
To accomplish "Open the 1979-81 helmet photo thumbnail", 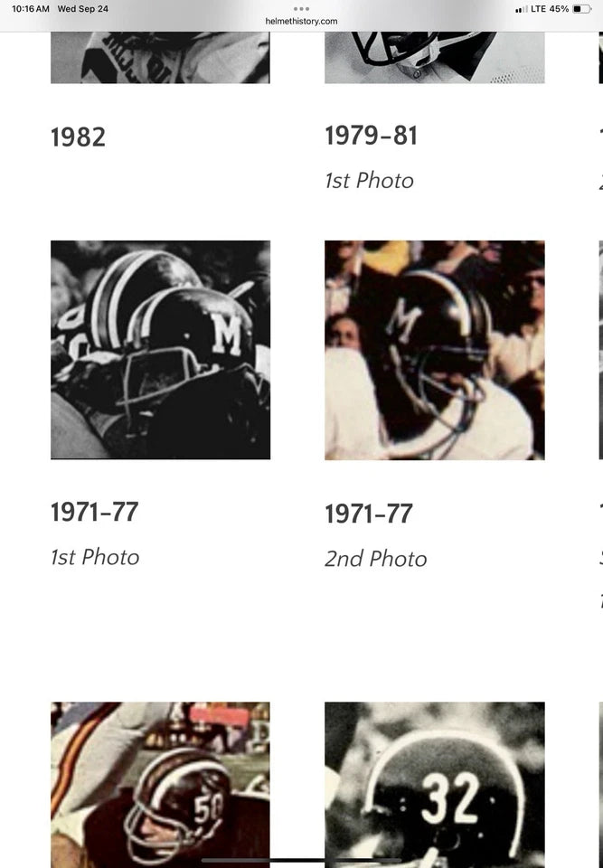I will point(434,58).
